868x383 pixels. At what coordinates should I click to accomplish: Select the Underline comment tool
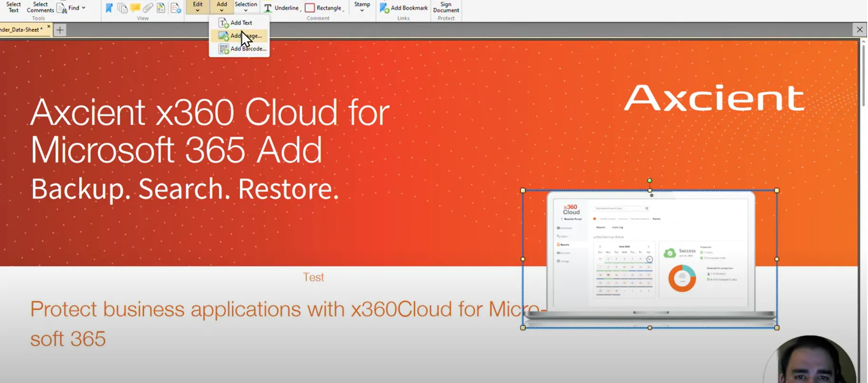coord(282,8)
